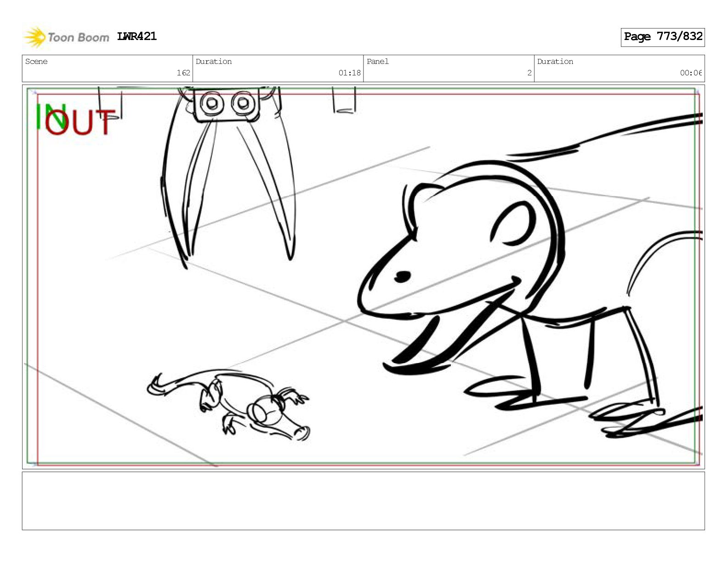This screenshot has width=728, height=563.
Task: Click the mechanical claw's twin bolts
Action: coord(227,103)
